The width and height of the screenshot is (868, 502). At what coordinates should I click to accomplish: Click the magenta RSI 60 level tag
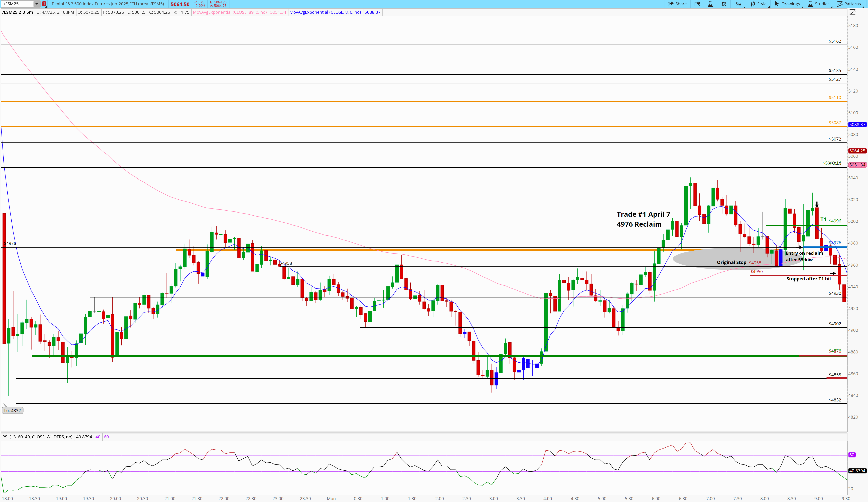pyautogui.click(x=852, y=455)
